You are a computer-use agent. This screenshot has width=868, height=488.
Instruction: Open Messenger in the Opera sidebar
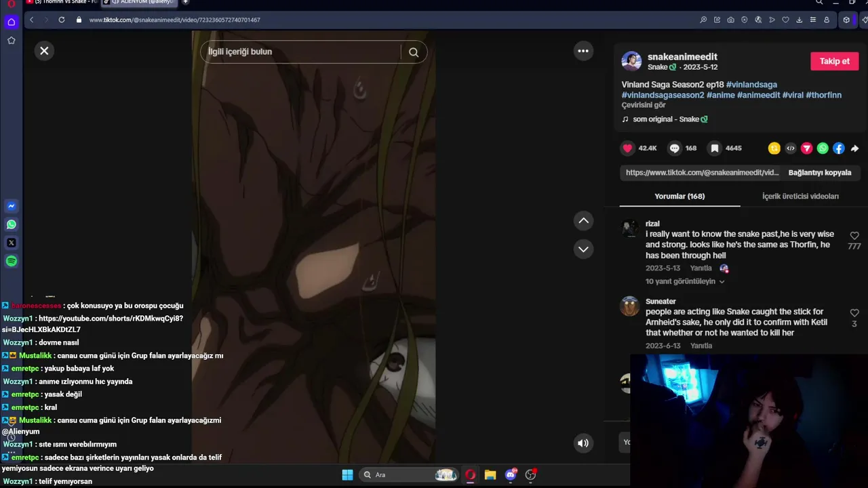[x=12, y=206]
